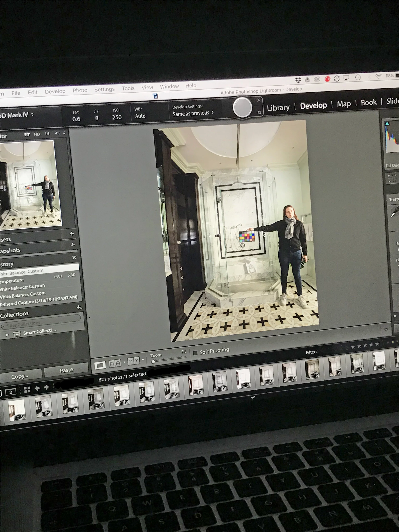Open Before/After view options arrow
Image resolution: width=399 pixels, height=532 pixels.
coord(143,360)
